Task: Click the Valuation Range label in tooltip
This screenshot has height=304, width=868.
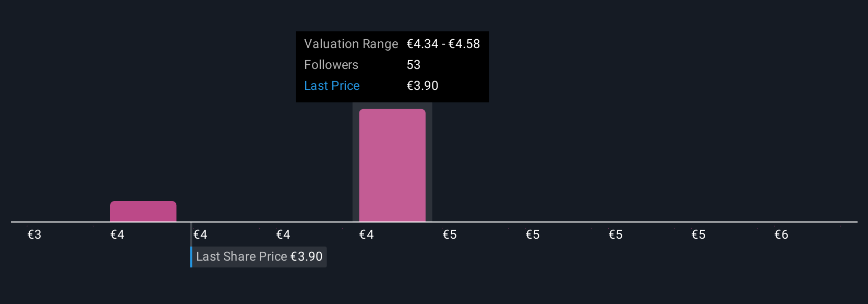Action: pos(351,44)
